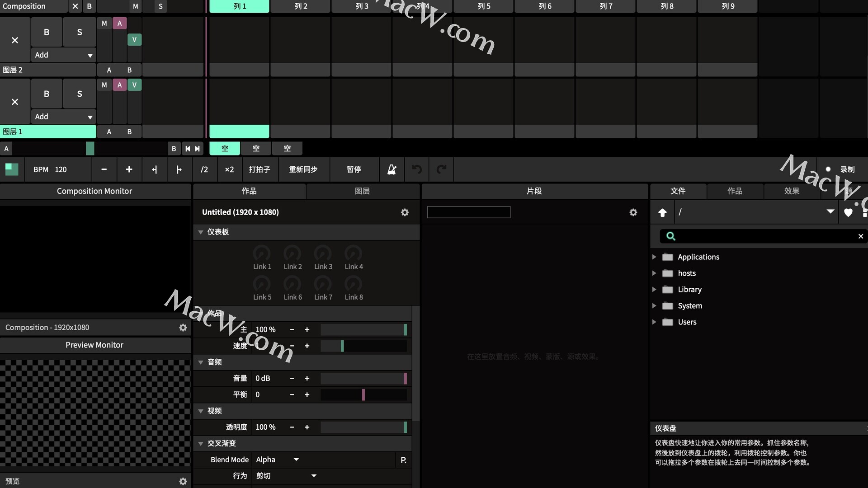868x488 pixels.
Task: Open the Add blend dropdown for 图层 2
Action: pyautogui.click(x=63, y=55)
